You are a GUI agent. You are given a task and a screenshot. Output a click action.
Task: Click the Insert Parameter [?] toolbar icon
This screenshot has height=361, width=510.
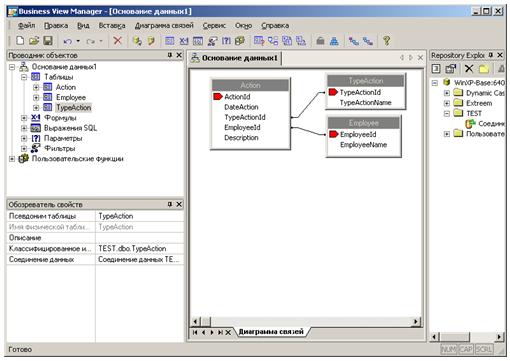pyautogui.click(x=226, y=41)
